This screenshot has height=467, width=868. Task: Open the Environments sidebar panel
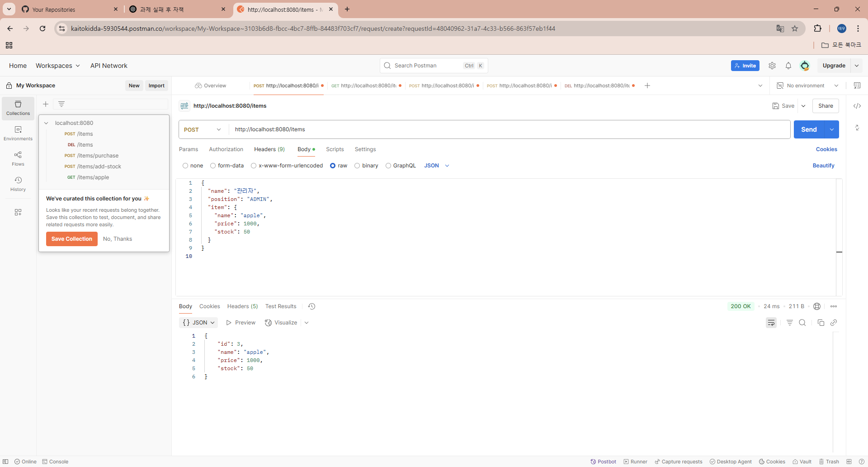(18, 133)
